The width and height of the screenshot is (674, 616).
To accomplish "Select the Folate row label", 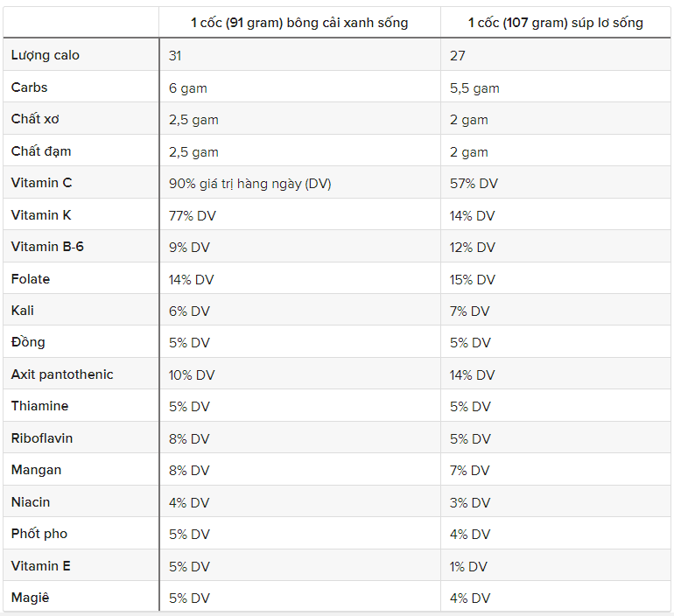I will (31, 279).
